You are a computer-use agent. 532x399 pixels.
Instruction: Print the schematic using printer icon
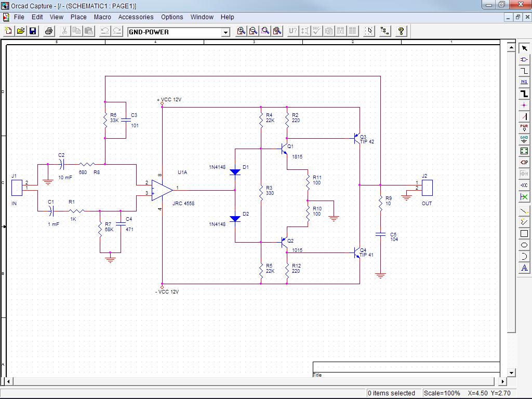click(49, 31)
